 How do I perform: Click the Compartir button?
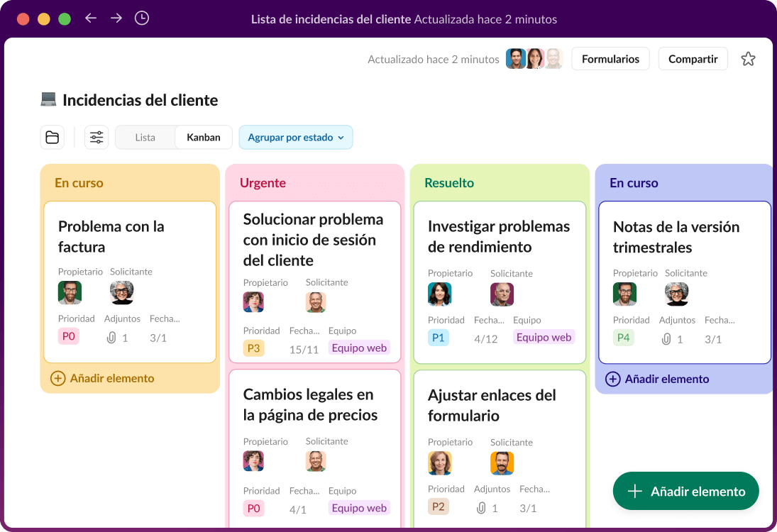pyautogui.click(x=693, y=59)
